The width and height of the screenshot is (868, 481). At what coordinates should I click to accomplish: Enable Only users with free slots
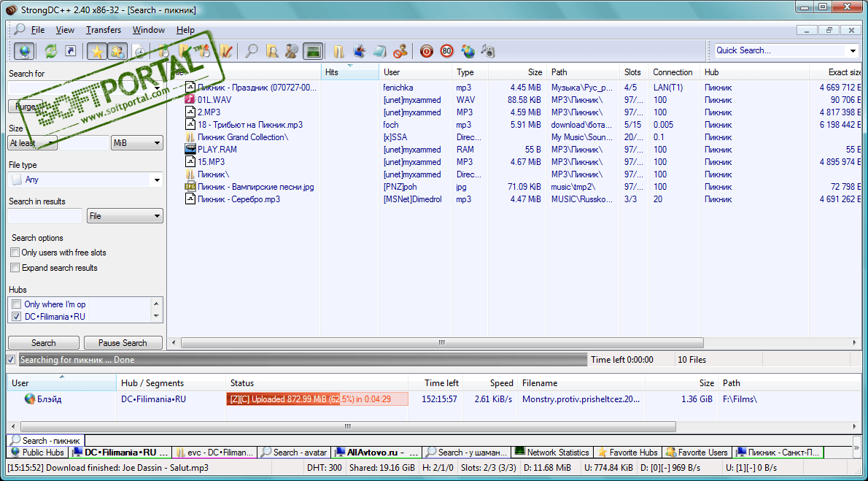[15, 253]
